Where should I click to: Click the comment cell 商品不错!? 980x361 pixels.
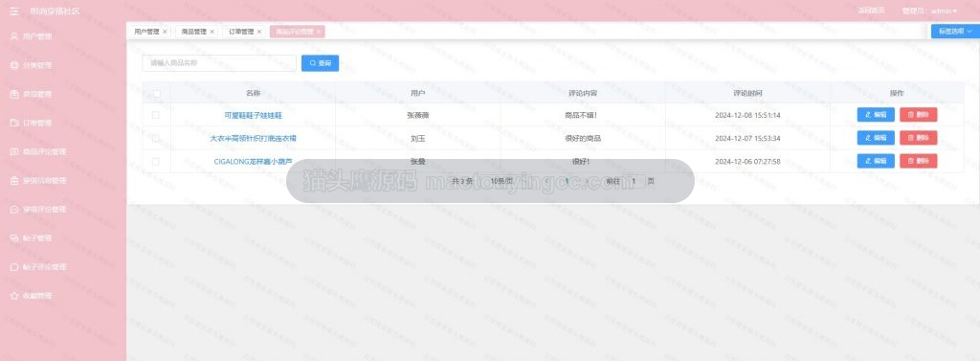click(581, 115)
